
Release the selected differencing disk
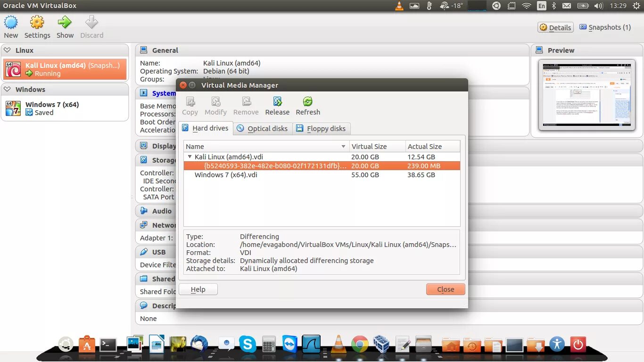coord(277,106)
